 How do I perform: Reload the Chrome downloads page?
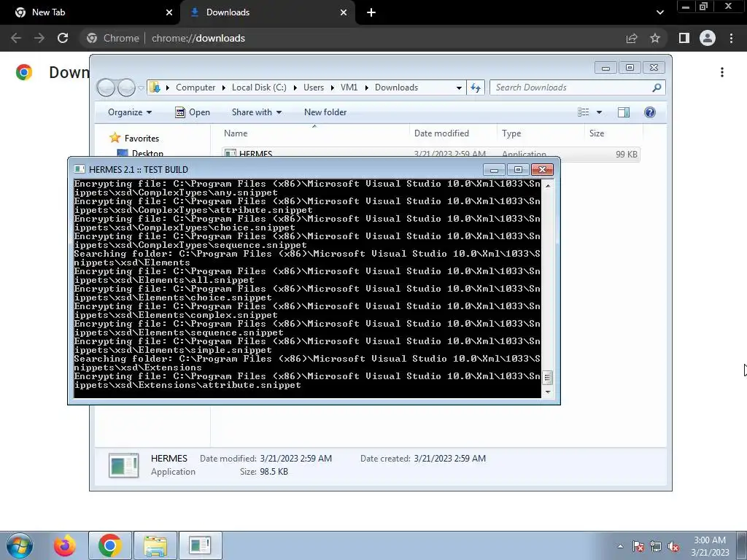coord(63,38)
